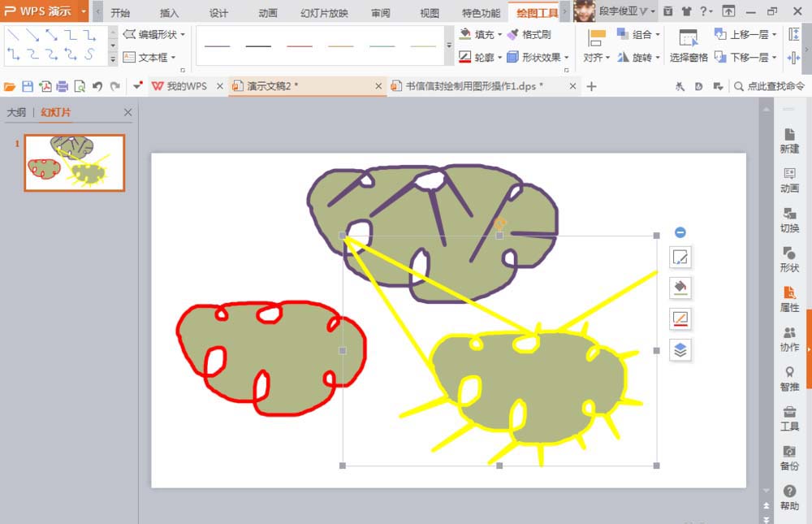Click the 编辑形状 edit shape button

click(154, 35)
